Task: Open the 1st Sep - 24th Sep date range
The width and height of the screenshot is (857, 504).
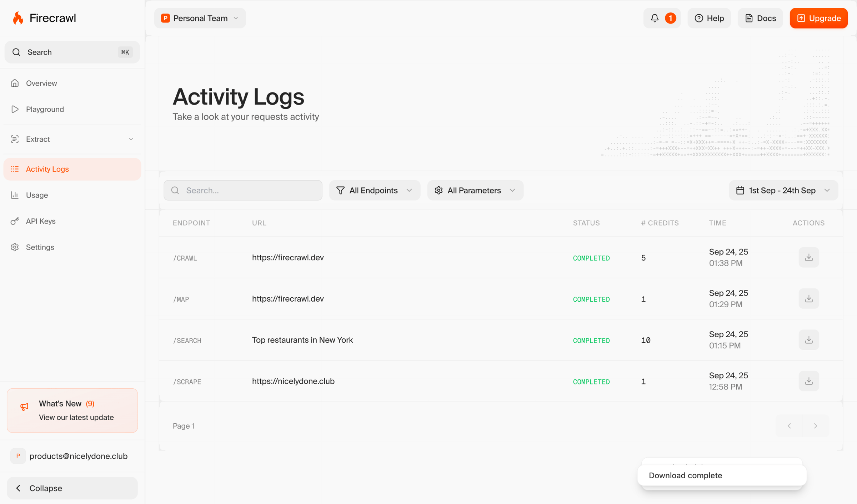Action: (783, 190)
